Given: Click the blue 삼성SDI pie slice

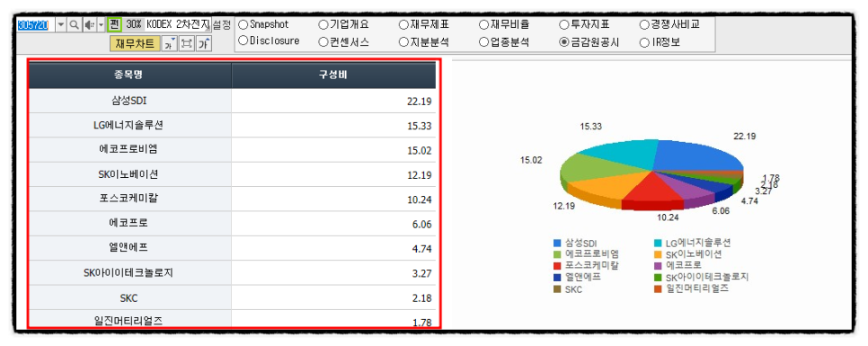Looking at the screenshot, I should [697, 155].
